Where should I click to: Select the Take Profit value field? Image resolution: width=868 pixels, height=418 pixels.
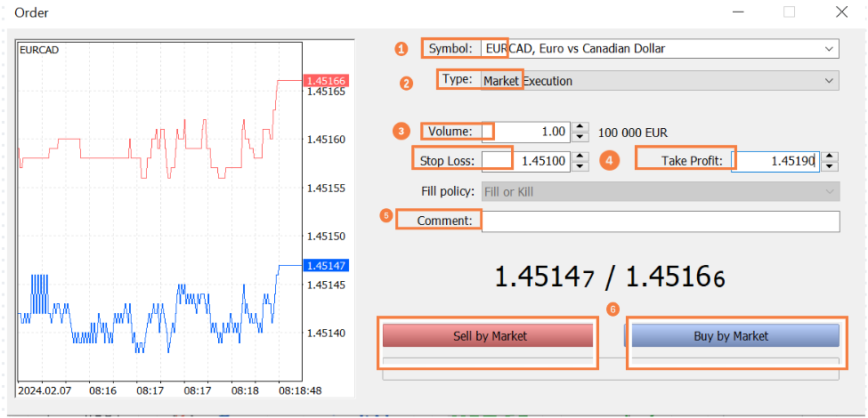coord(775,161)
